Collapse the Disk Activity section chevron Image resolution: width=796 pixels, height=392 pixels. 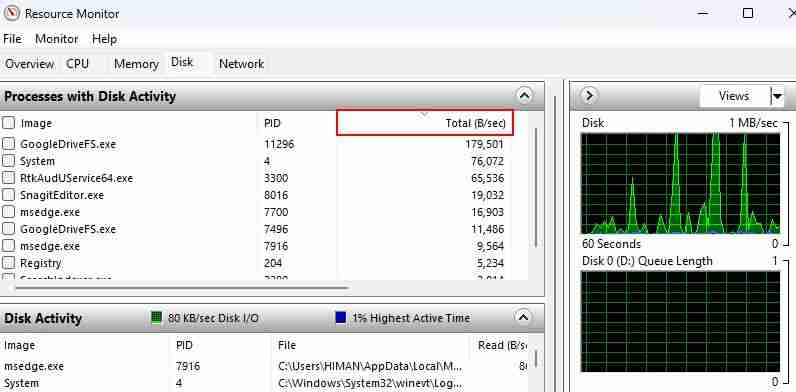(523, 317)
